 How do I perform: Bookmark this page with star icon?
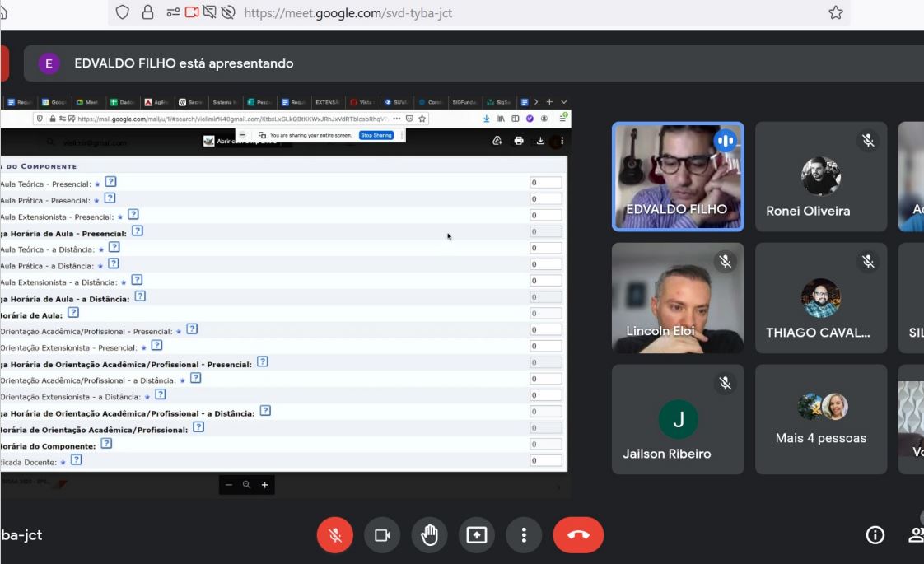[x=835, y=12]
